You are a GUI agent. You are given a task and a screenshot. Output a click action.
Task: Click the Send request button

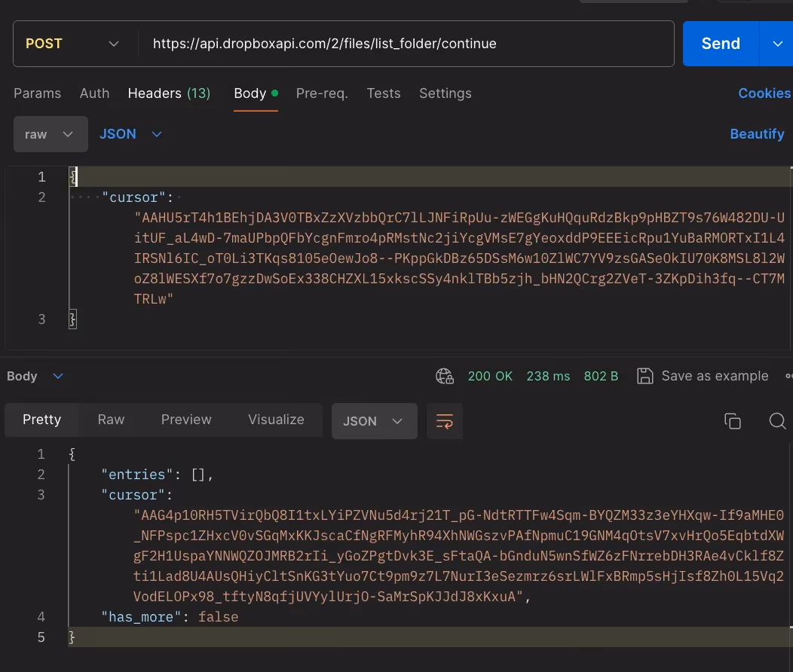click(x=721, y=44)
